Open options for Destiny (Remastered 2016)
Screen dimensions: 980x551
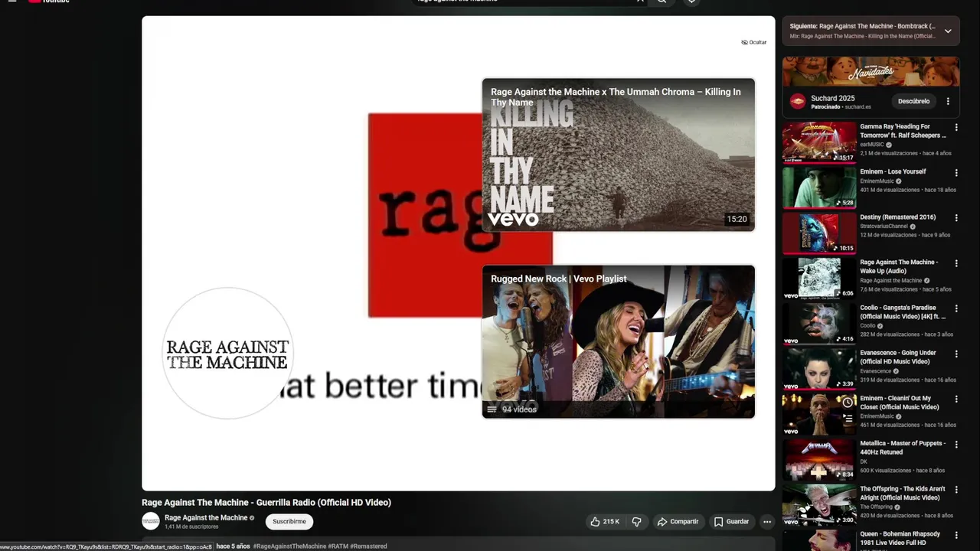pos(955,218)
